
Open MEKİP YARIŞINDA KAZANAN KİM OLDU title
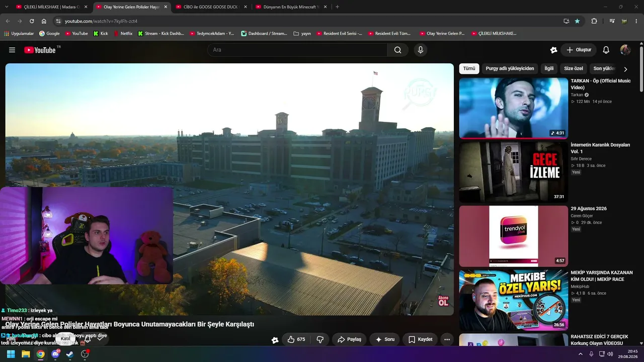pyautogui.click(x=602, y=276)
